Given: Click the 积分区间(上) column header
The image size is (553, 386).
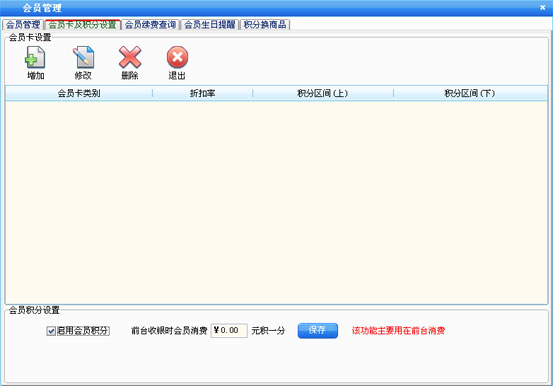Looking at the screenshot, I should 323,94.
